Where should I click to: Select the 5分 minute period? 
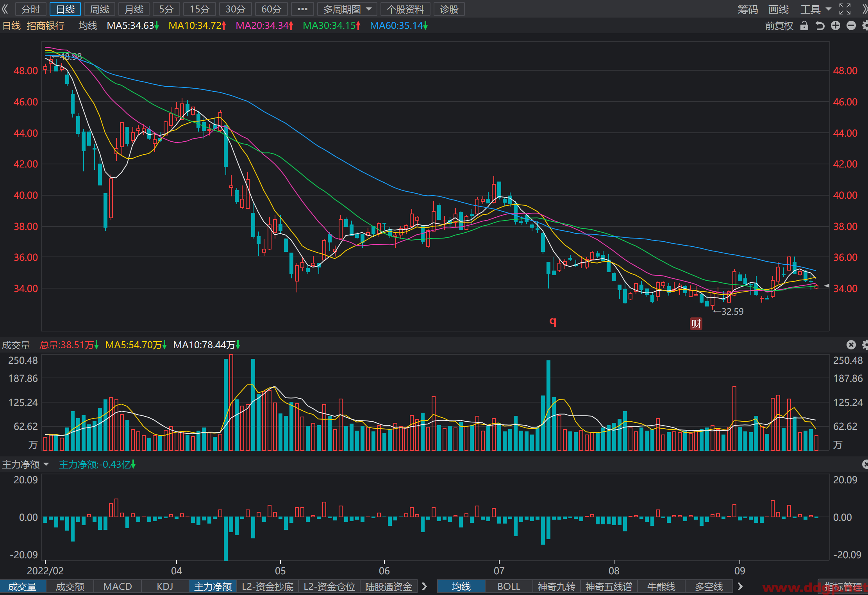[x=166, y=9]
